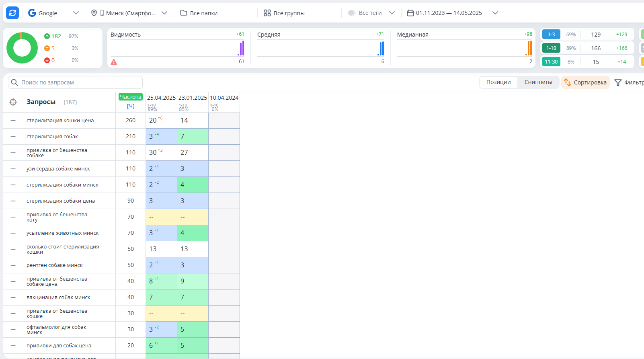Switch to the Сниппеты tab

coord(538,82)
